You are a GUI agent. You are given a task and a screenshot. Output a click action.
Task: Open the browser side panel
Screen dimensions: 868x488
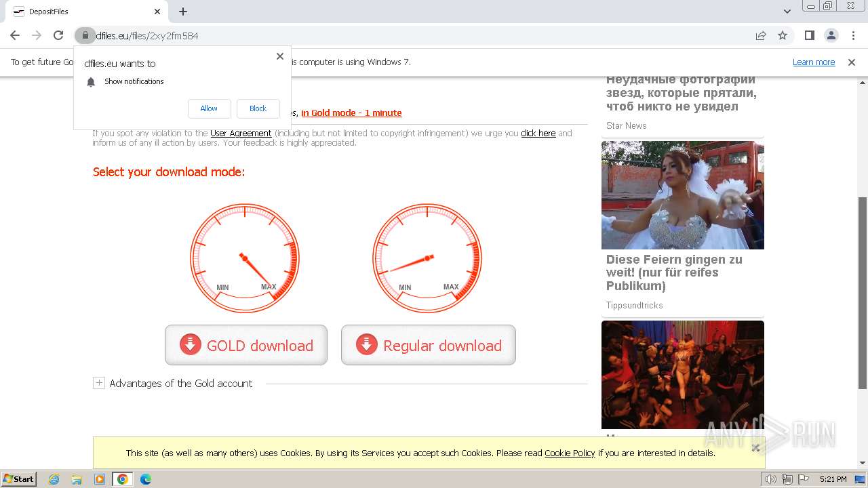(809, 35)
